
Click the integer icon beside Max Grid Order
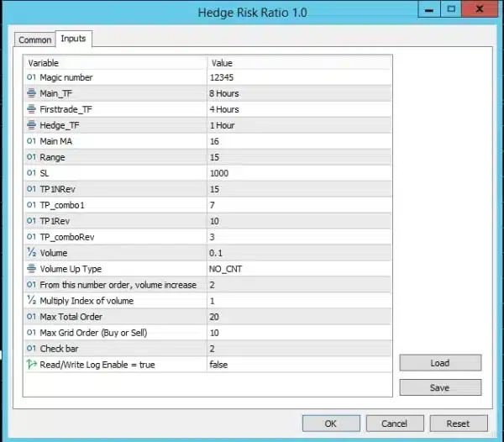31,333
